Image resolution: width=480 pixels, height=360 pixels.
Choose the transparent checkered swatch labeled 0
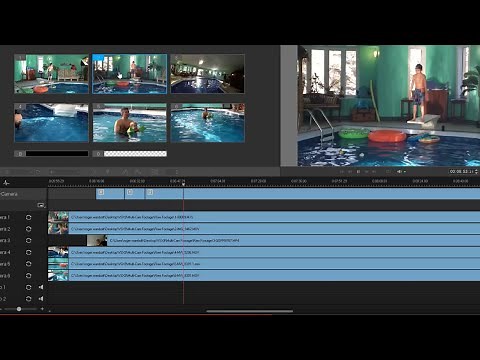129,154
